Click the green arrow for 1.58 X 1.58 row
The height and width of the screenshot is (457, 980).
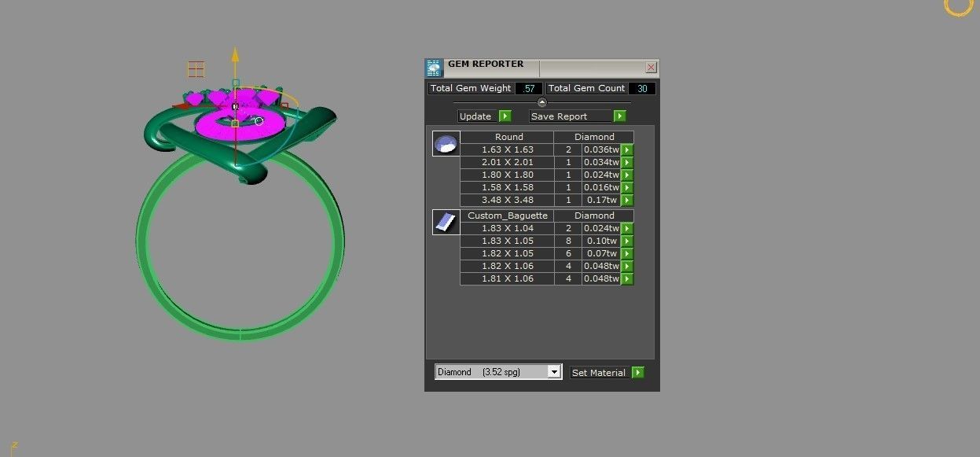click(627, 187)
